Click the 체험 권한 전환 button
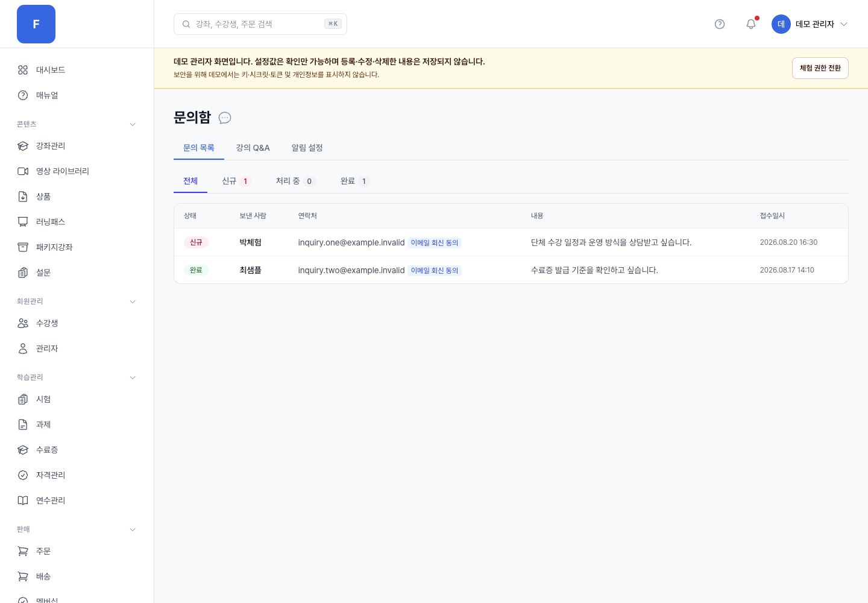This screenshot has height=603, width=868. click(820, 68)
